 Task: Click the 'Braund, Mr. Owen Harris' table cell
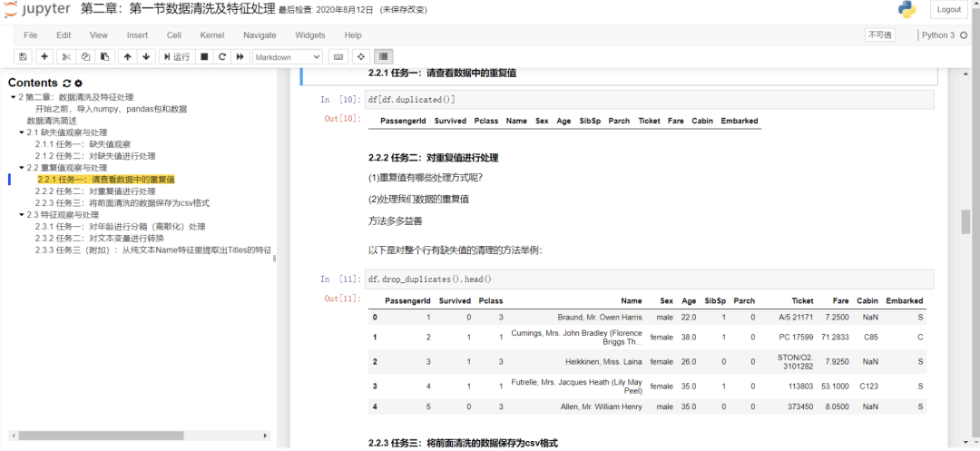point(599,318)
